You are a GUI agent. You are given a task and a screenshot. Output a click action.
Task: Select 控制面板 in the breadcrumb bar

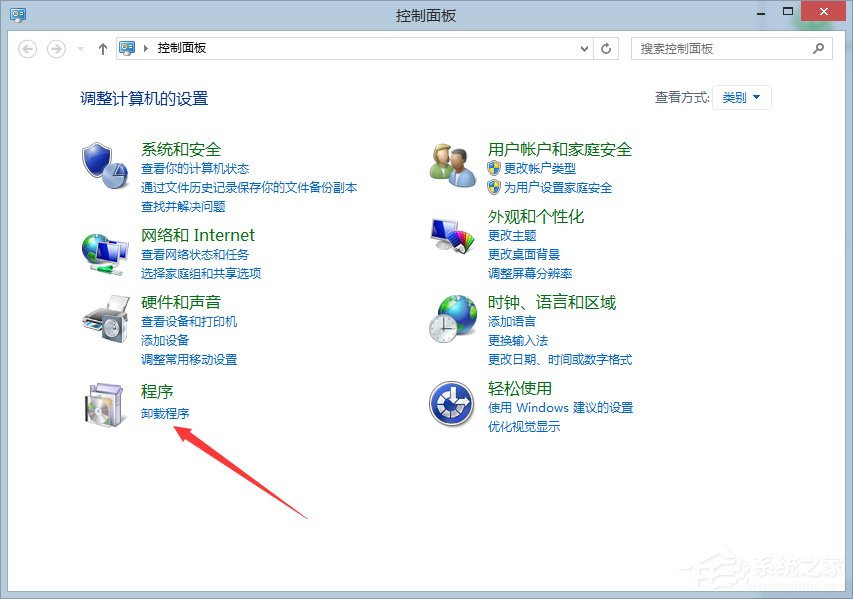pyautogui.click(x=180, y=47)
